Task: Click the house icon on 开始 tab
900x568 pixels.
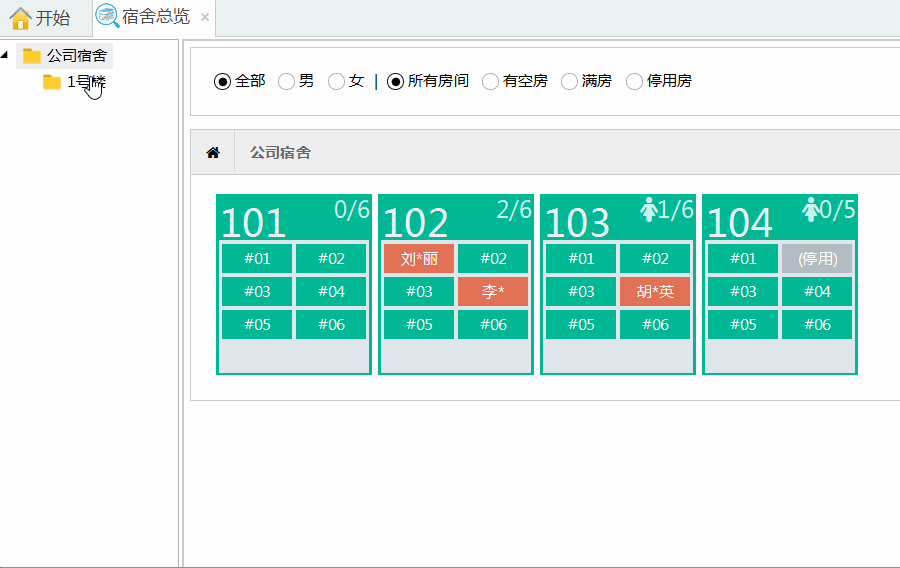Action: [x=20, y=18]
